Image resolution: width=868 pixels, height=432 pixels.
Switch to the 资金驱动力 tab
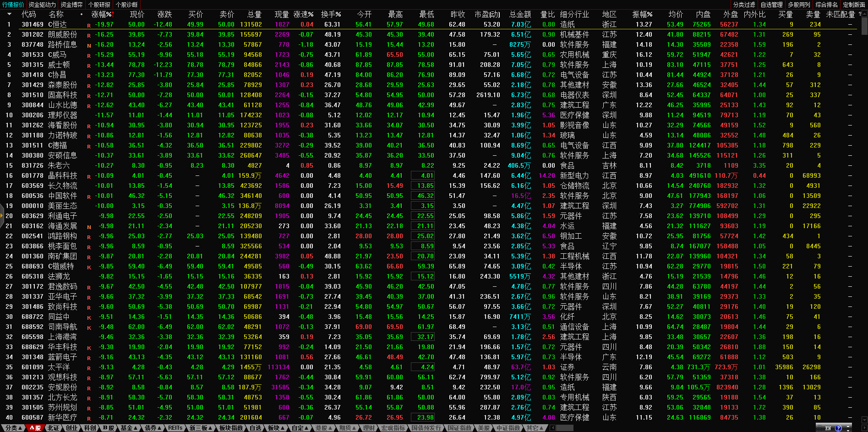[42, 5]
